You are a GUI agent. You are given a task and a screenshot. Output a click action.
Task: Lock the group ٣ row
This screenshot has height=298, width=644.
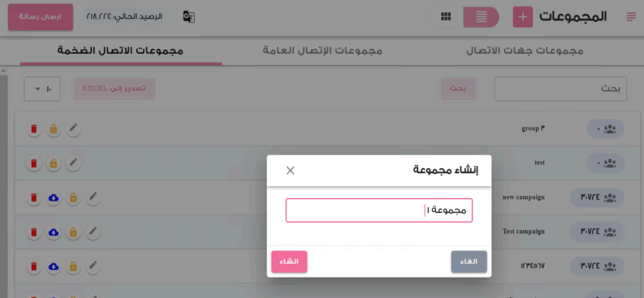pyautogui.click(x=54, y=129)
